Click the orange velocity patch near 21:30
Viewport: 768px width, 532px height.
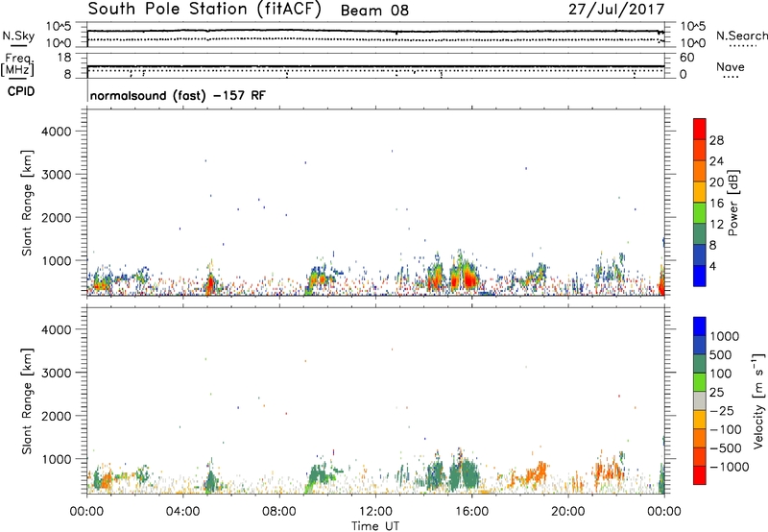pyautogui.click(x=608, y=472)
